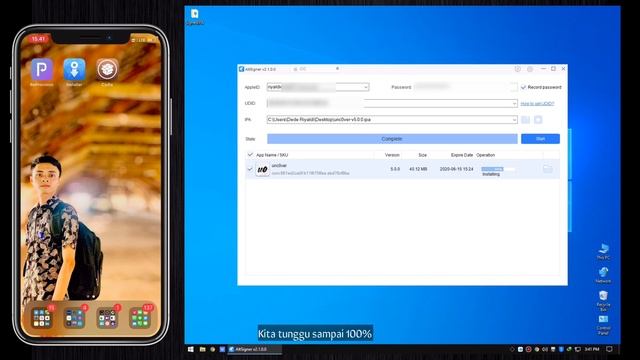Open the notification center in the taskbar

point(609,349)
